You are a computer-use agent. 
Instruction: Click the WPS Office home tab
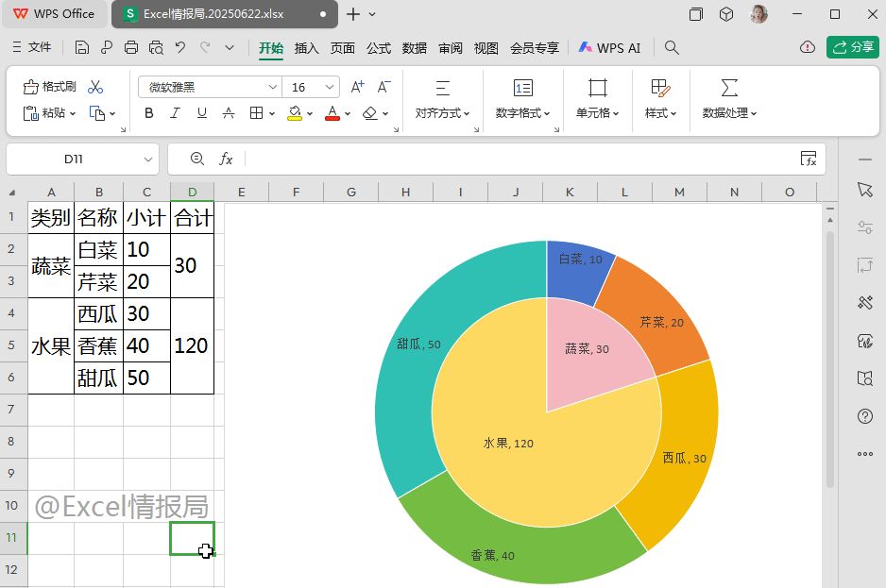pyautogui.click(x=54, y=14)
